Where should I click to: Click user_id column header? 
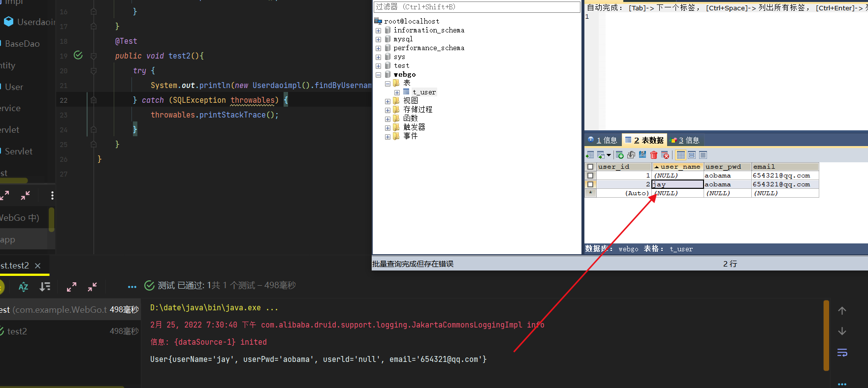point(624,167)
